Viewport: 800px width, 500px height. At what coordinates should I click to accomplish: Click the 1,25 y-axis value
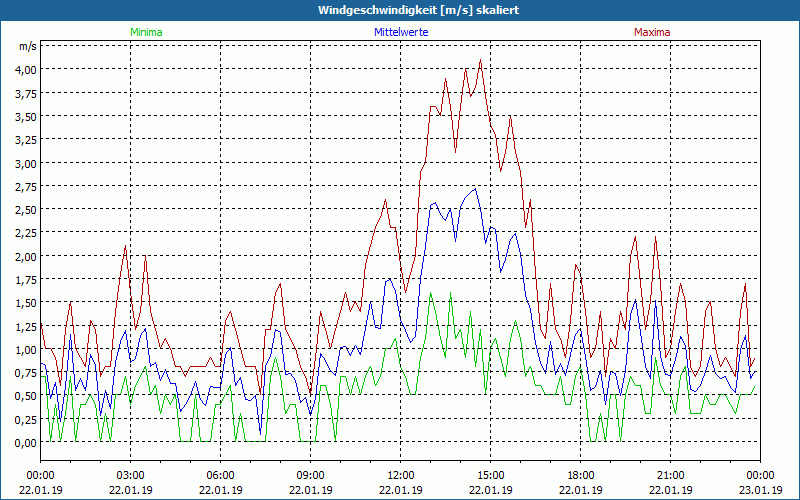(26, 327)
